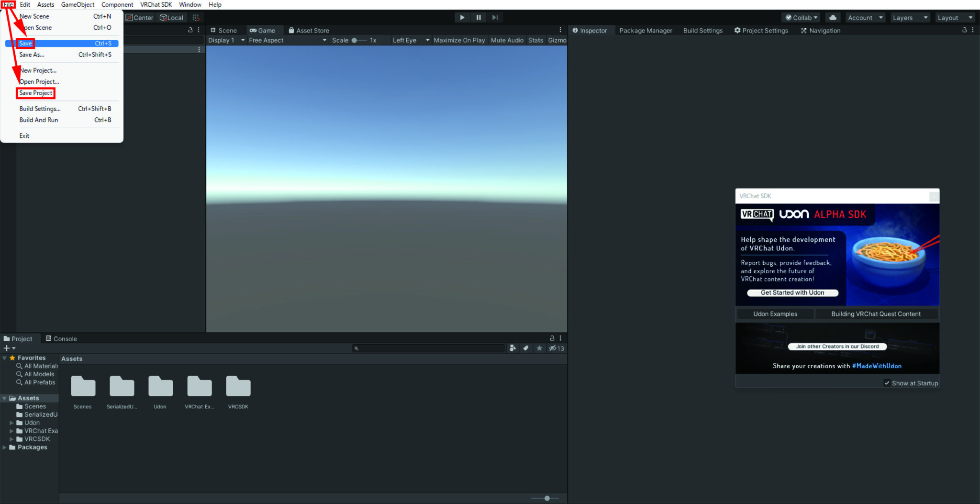980x504 pixels.
Task: Toggle Mute Audio in the Game view
Action: click(x=507, y=40)
